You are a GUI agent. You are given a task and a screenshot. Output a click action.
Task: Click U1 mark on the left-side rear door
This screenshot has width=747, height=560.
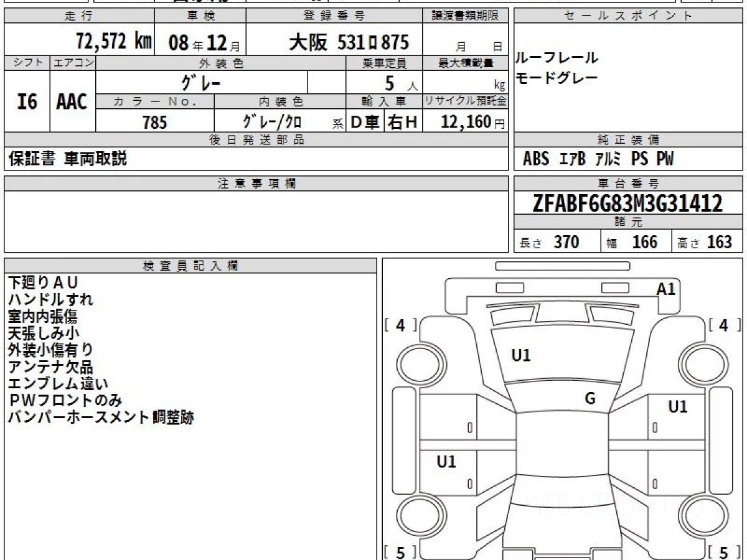446,461
